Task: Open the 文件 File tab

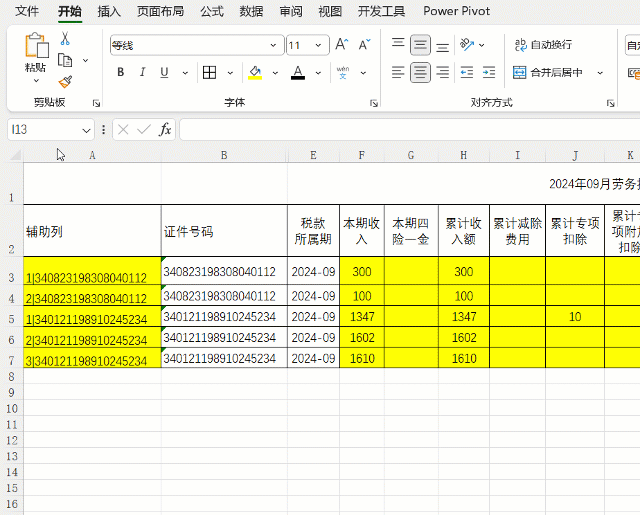Action: coord(27,11)
